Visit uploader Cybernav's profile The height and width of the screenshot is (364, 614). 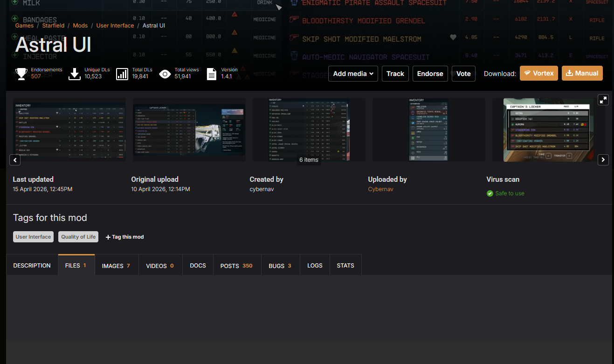pos(380,189)
